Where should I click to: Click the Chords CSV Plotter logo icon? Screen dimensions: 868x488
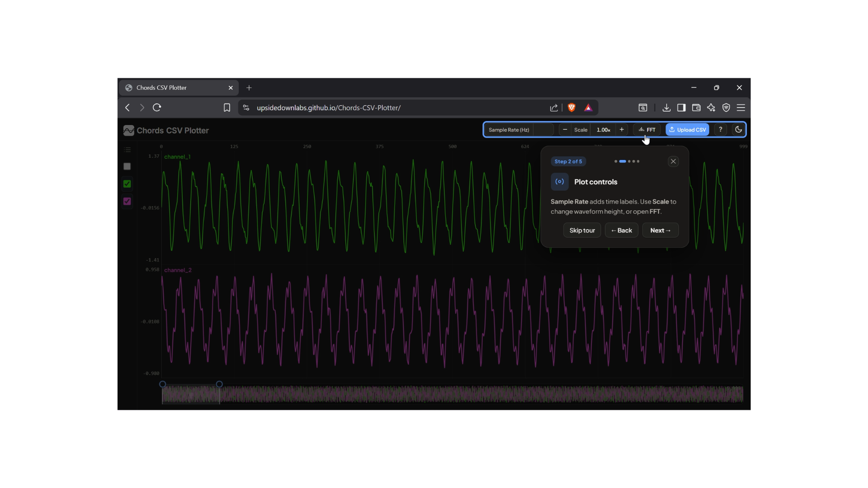128,131
